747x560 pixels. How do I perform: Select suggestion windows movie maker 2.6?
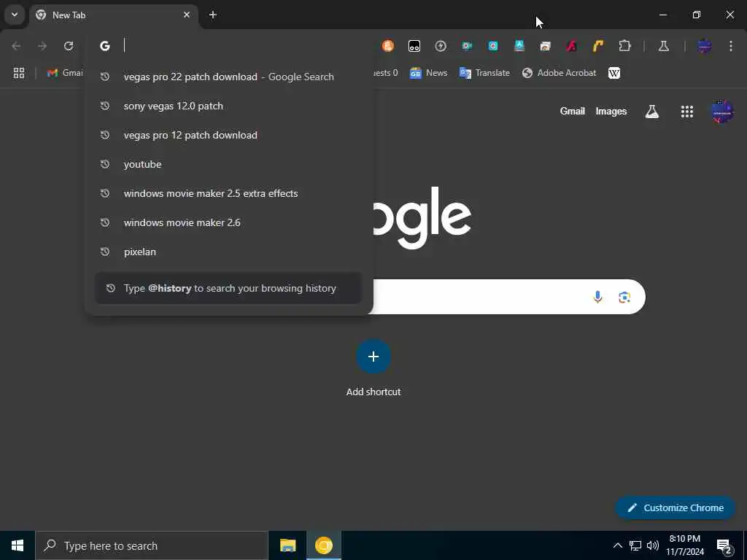228,222
